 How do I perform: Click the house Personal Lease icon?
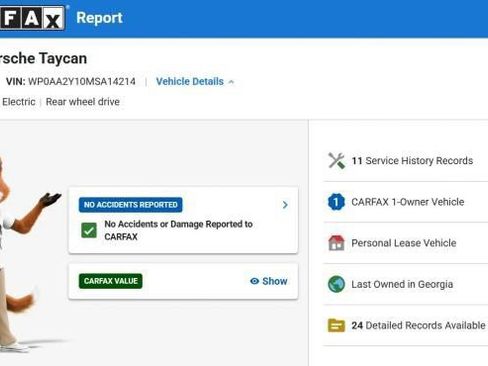[336, 243]
